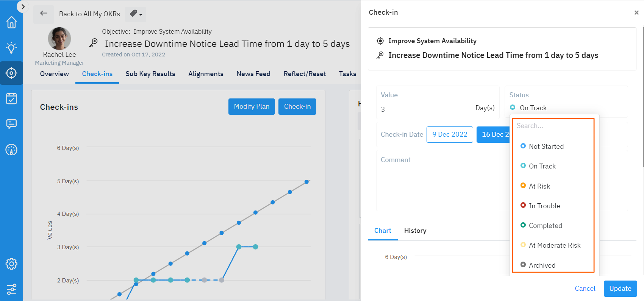This screenshot has width=644, height=301.
Task: Click the lightbulb ideas sidebar icon
Action: tap(11, 48)
